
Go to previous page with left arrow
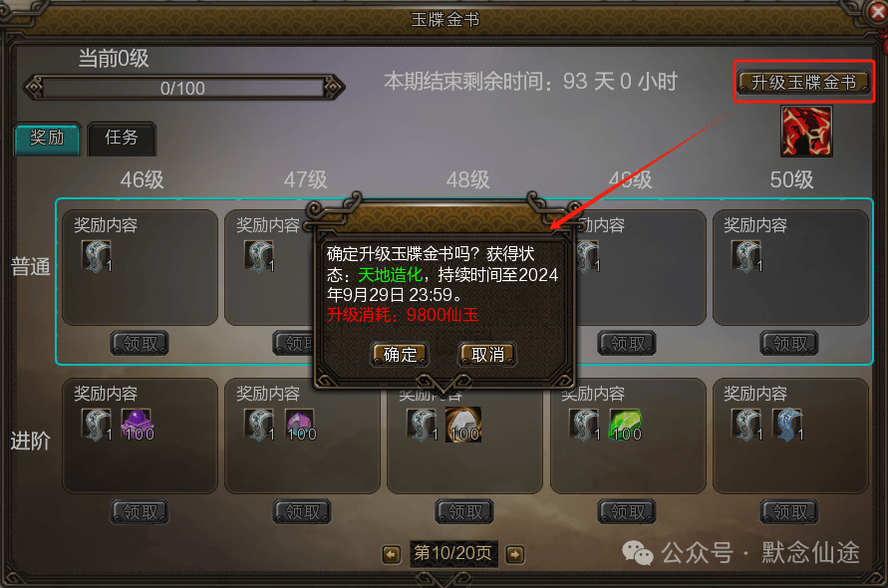(x=392, y=554)
